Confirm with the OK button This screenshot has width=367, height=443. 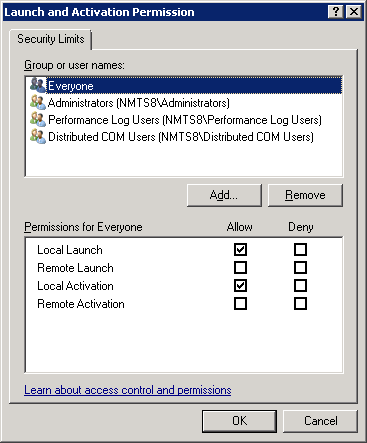click(x=240, y=421)
